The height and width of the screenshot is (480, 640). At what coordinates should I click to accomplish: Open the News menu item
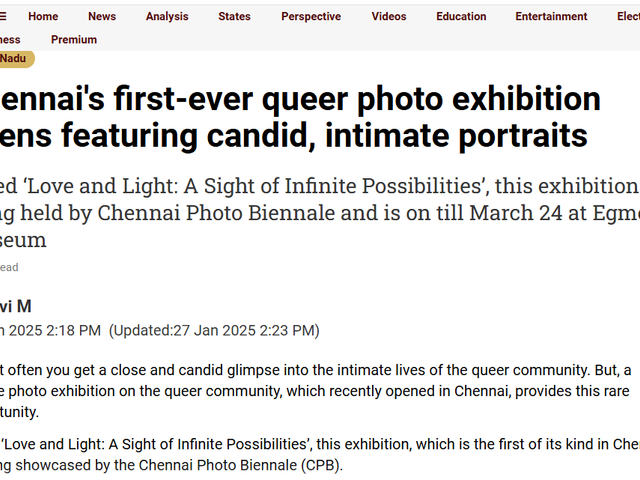(x=101, y=17)
